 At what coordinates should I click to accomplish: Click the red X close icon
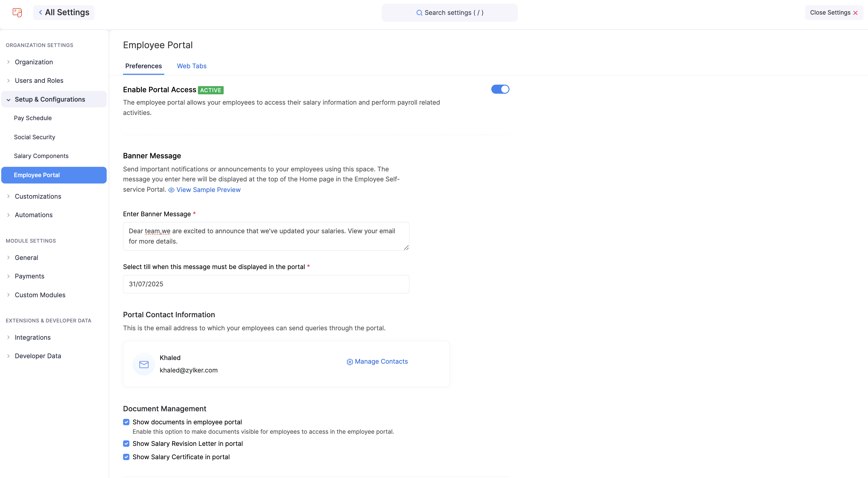(856, 13)
